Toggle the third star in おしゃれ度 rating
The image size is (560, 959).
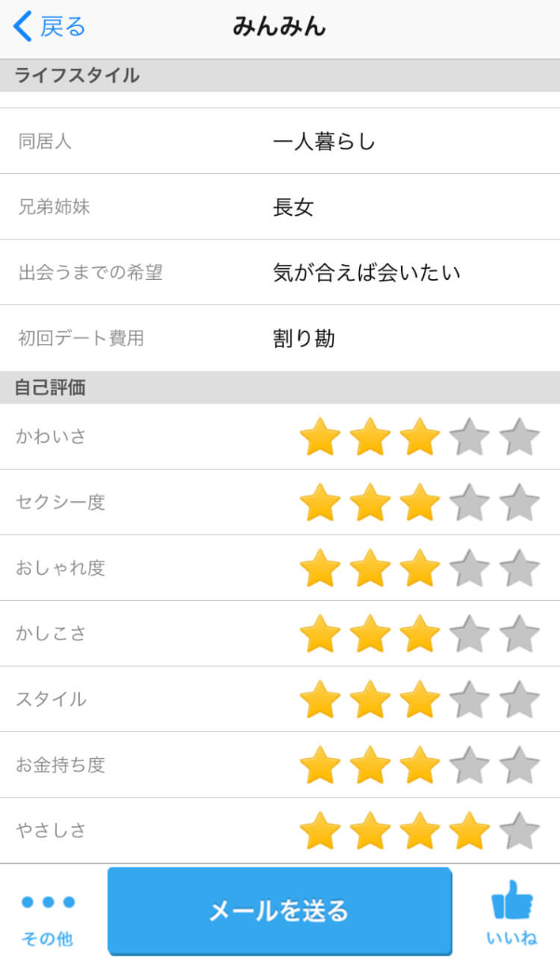click(x=420, y=568)
